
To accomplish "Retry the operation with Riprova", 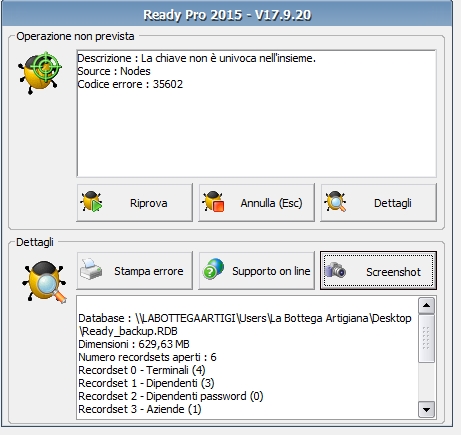I will (x=135, y=202).
